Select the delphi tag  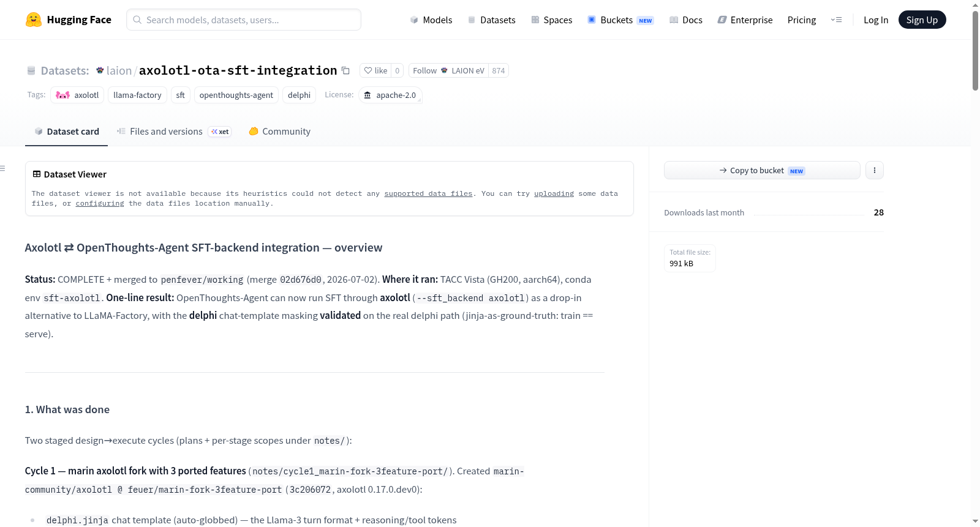[299, 95]
